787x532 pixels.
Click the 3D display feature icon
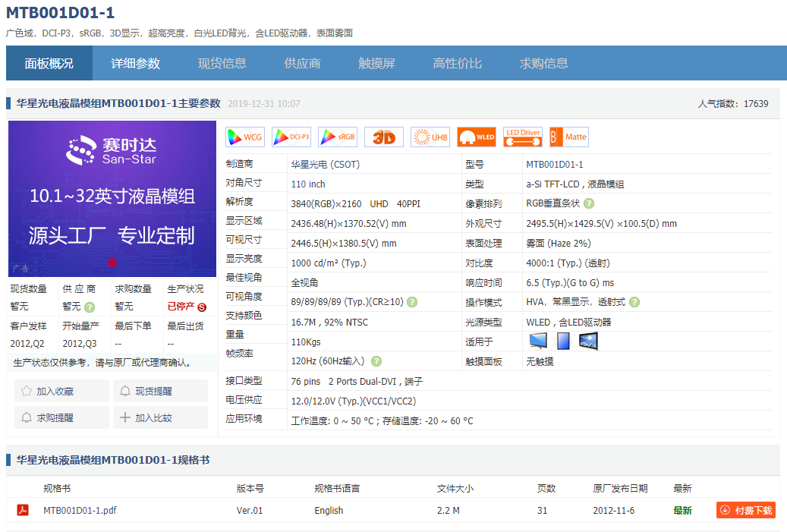tap(384, 137)
